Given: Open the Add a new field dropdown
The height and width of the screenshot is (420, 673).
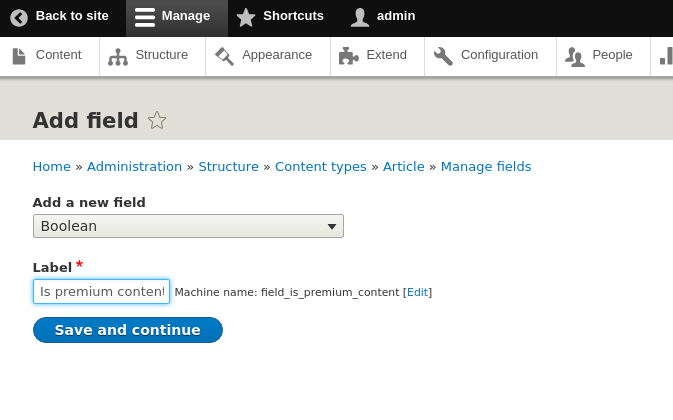Looking at the screenshot, I should tap(188, 226).
